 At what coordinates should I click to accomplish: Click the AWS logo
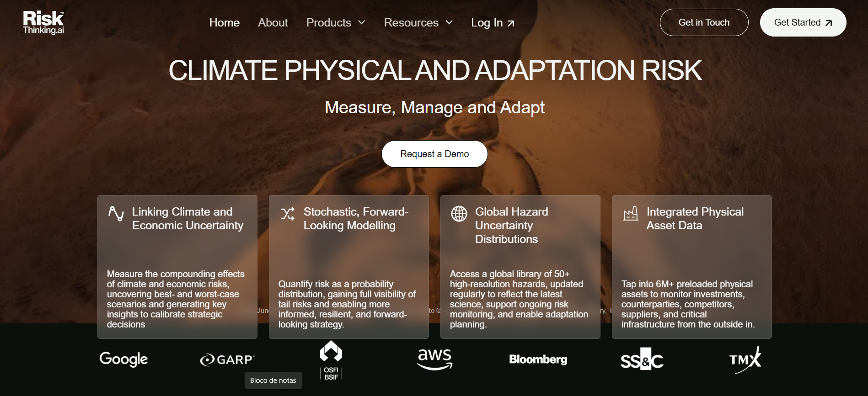coord(435,359)
